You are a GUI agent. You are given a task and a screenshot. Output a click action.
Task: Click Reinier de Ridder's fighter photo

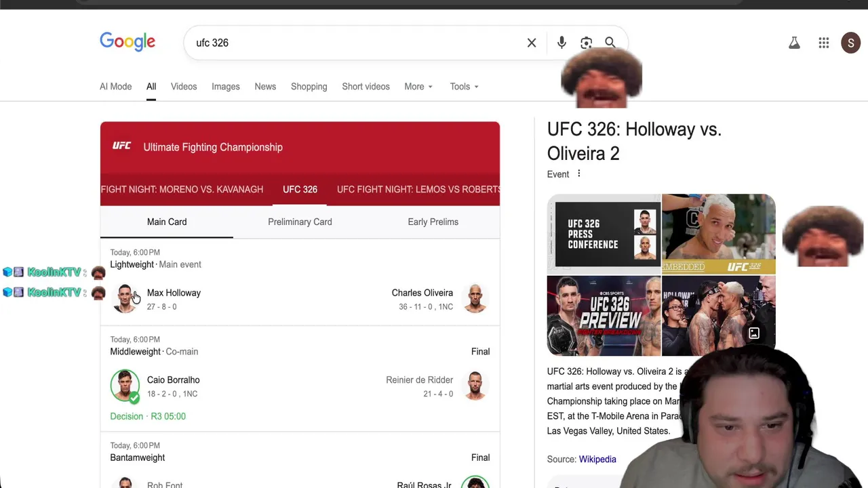[x=475, y=386]
